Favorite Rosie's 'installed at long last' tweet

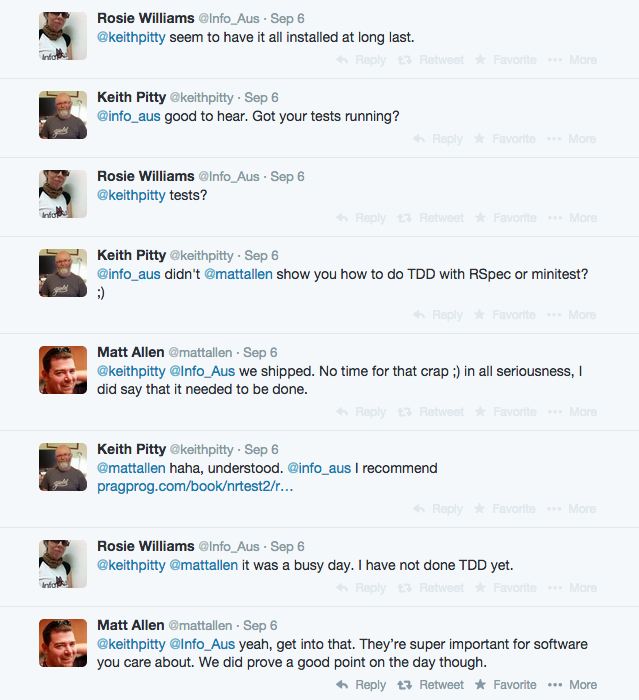pos(505,60)
